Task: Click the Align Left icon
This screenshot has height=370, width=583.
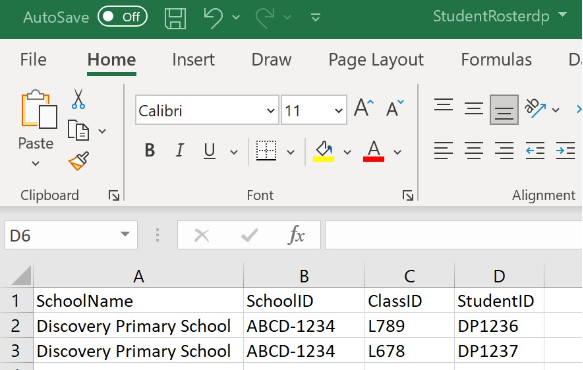Action: click(443, 151)
